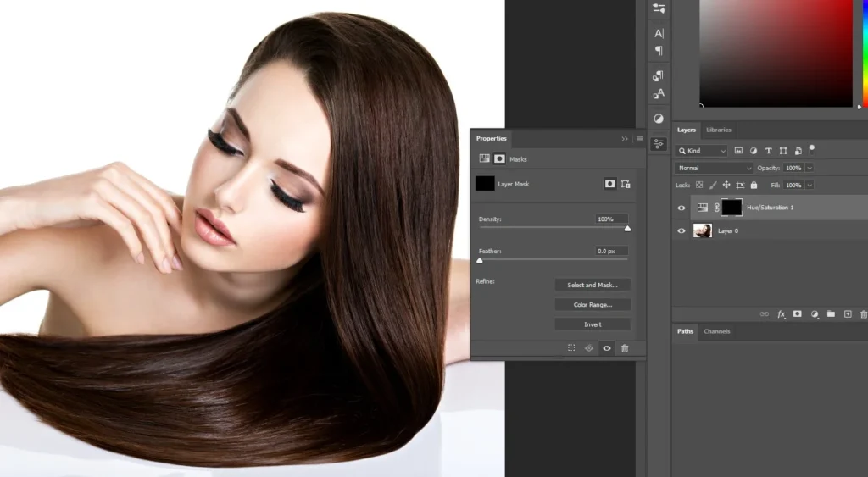868x477 pixels.
Task: Switch to the Layers tab
Action: point(687,130)
